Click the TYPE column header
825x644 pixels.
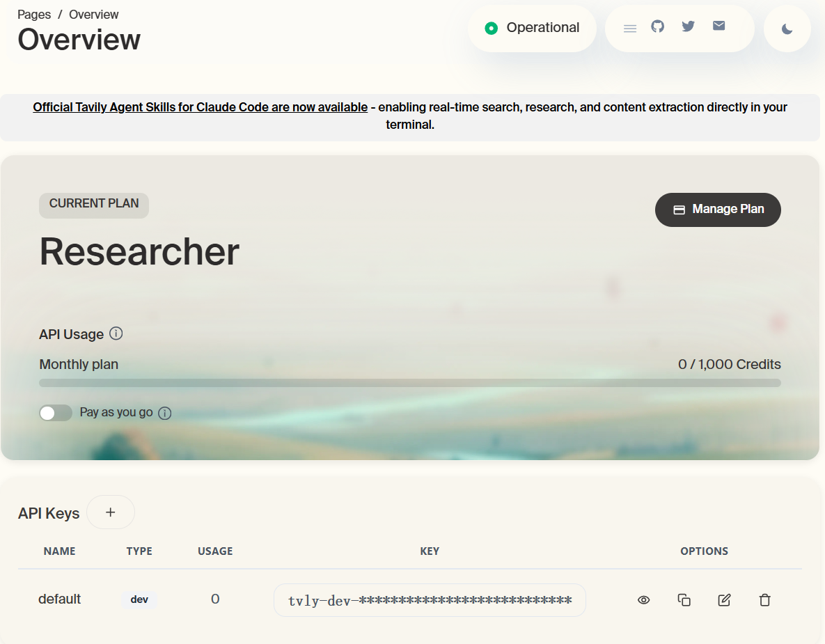point(139,551)
